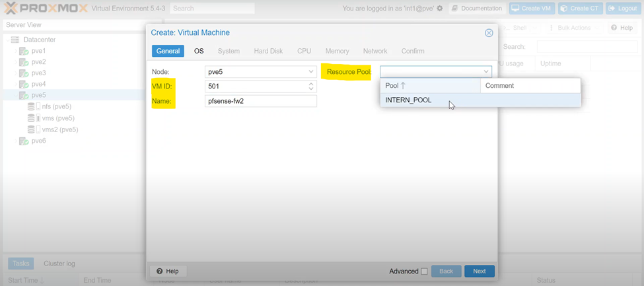
Task: Click the Resource Pool input field
Action: point(431,72)
